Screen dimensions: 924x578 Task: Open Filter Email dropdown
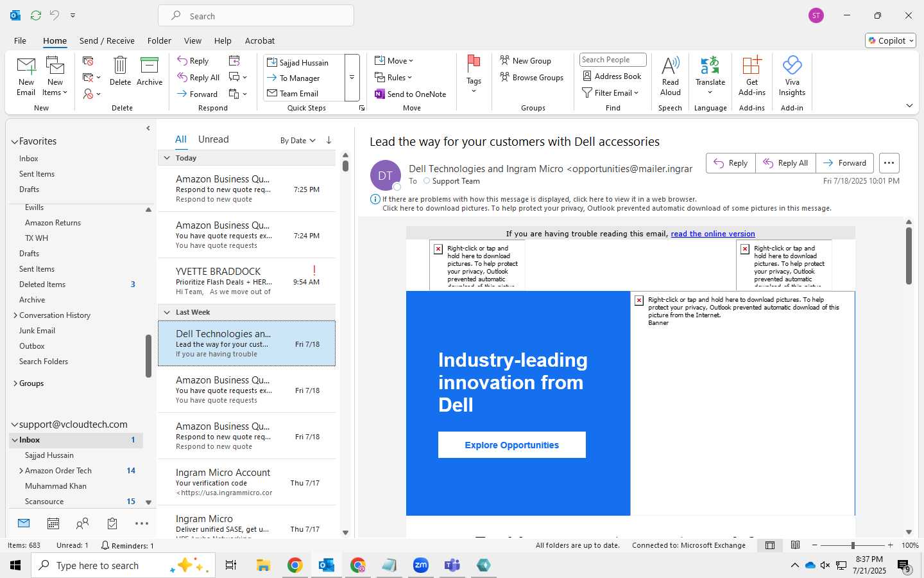(610, 93)
